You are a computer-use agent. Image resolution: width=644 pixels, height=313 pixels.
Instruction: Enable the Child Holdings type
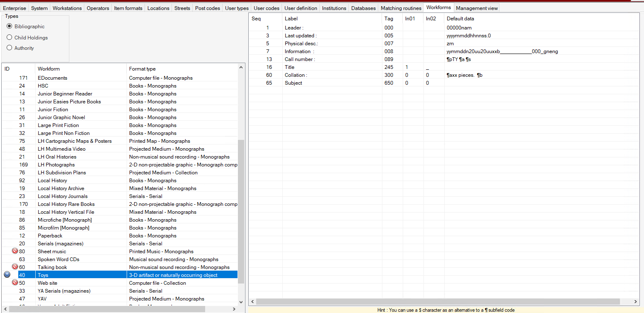click(x=9, y=37)
